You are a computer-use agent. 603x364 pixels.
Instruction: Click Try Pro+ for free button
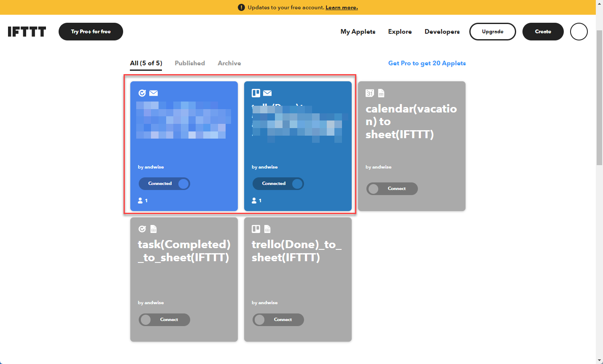click(x=91, y=32)
